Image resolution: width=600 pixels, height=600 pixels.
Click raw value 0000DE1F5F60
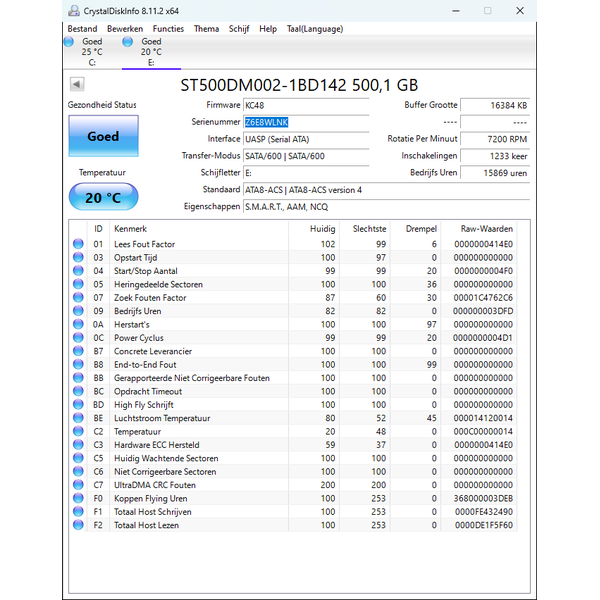484,525
